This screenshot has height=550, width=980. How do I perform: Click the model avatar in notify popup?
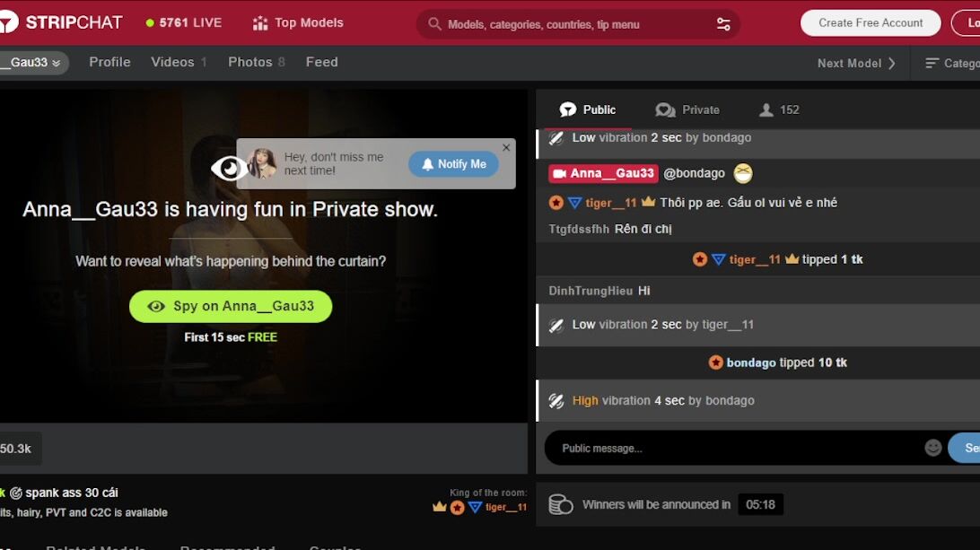[x=261, y=164]
